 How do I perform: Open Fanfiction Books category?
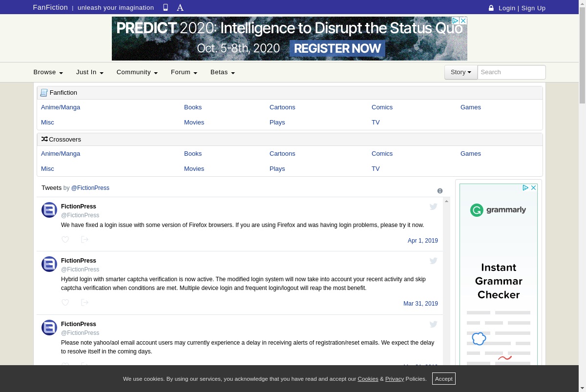pos(193,107)
